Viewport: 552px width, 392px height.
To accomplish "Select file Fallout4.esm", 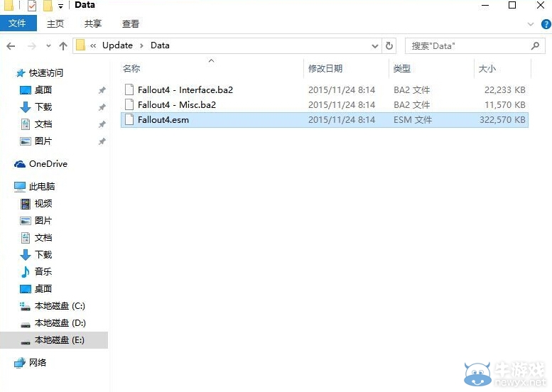I will coord(324,120).
